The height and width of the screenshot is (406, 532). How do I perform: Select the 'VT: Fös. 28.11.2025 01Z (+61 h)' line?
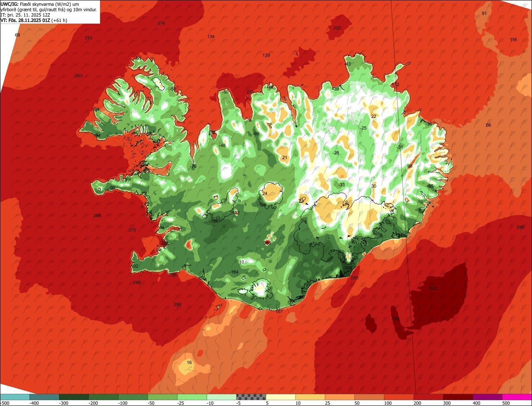click(x=34, y=20)
